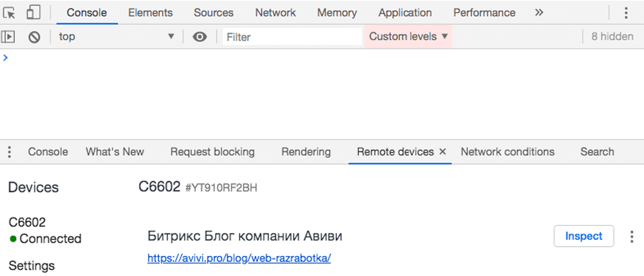Click the Inspect button
The height and width of the screenshot is (276, 644).
click(x=583, y=236)
